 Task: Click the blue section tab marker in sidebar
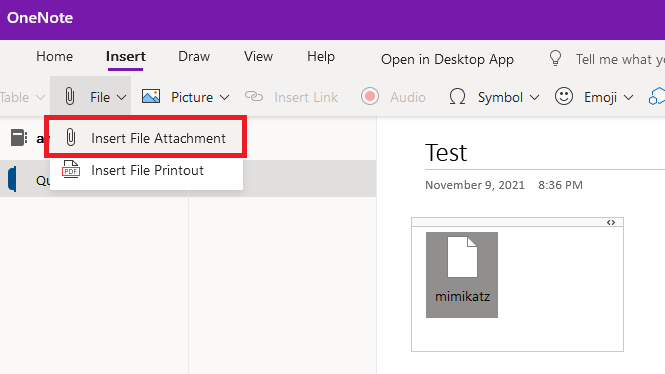click(12, 179)
